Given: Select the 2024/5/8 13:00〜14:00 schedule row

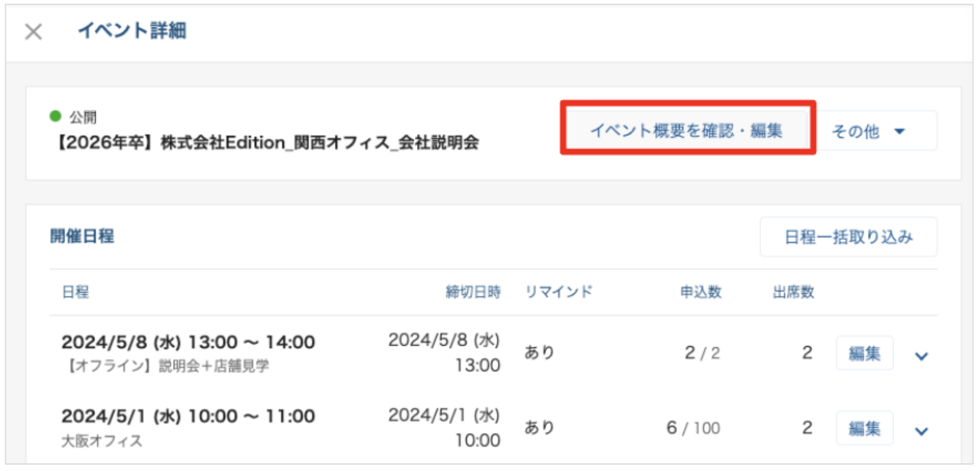Looking at the screenshot, I should [x=188, y=342].
